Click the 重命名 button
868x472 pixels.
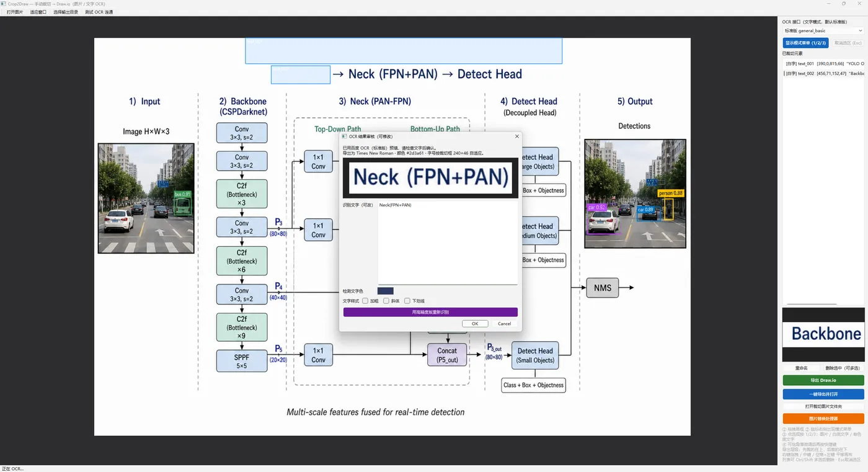(801, 368)
